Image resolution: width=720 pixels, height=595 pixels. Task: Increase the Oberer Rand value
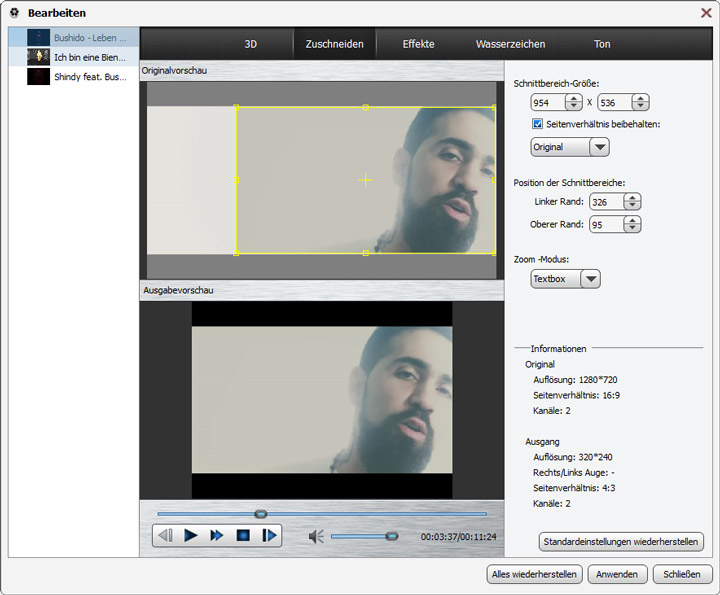point(632,220)
